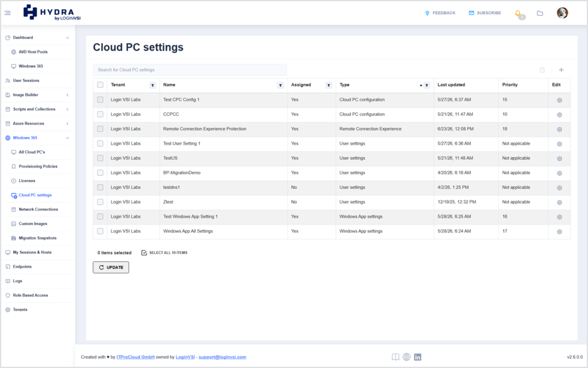Screen dimensions: 588x368
Task: Open the website globe icon in footer
Action: point(406,357)
